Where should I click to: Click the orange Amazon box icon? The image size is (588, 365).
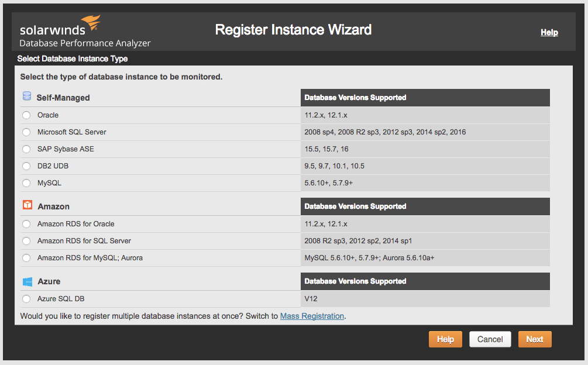(x=27, y=205)
